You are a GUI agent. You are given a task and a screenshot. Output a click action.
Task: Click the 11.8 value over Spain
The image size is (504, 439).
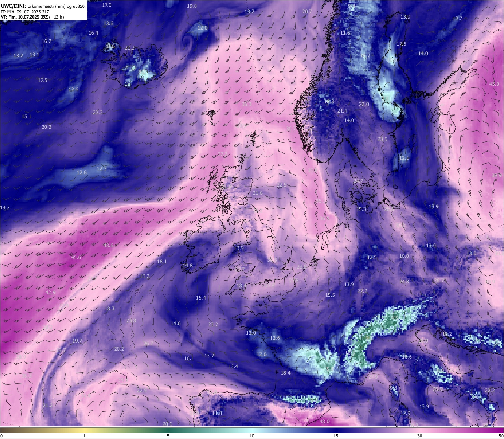tap(217, 413)
